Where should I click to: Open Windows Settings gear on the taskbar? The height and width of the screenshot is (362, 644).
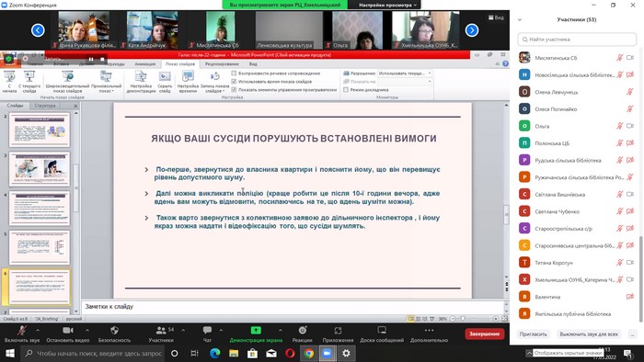click(346, 353)
